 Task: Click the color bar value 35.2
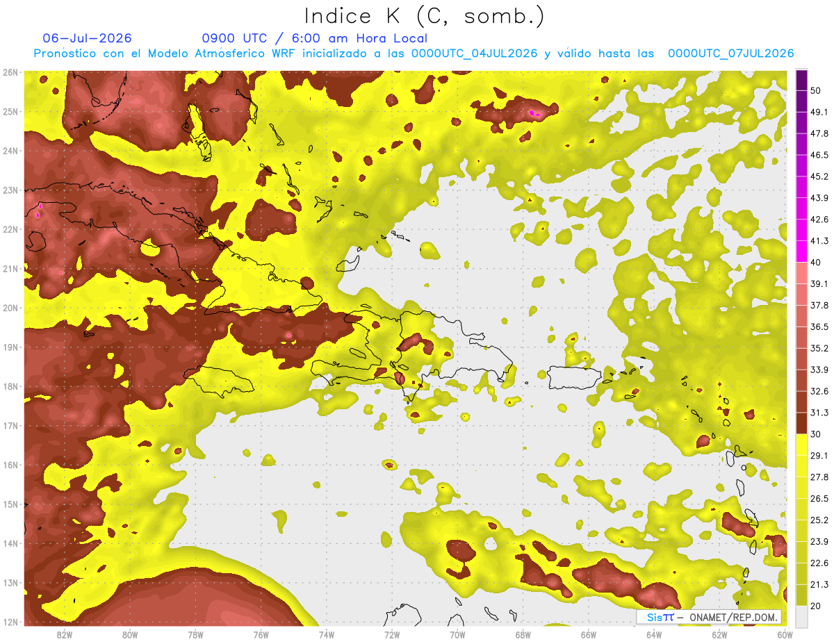point(819,348)
